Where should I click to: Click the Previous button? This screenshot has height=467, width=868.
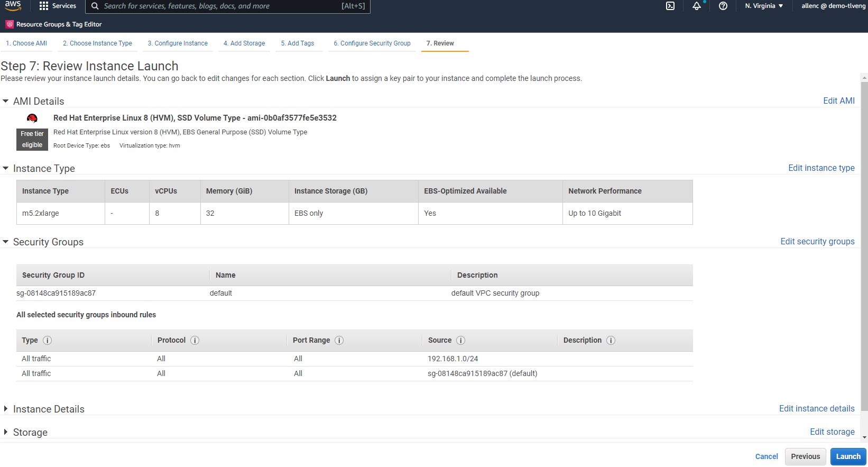coord(805,456)
